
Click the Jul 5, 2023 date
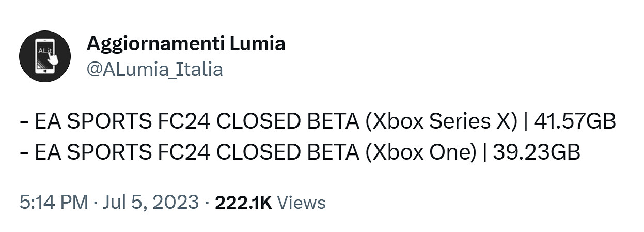tap(150, 202)
